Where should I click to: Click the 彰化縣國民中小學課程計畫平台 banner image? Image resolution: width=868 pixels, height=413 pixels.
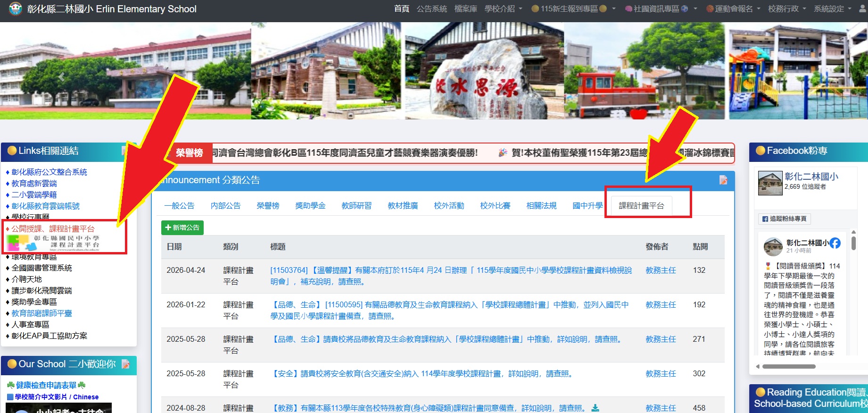53,243
